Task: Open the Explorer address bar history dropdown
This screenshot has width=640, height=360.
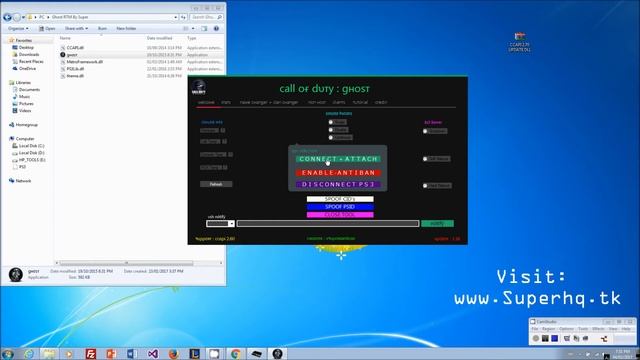Action: point(176,17)
